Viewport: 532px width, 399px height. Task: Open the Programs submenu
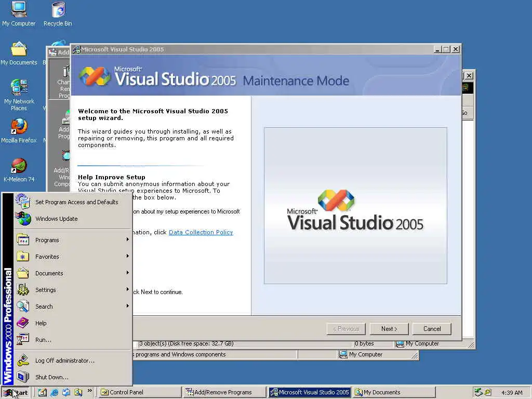[x=73, y=240]
